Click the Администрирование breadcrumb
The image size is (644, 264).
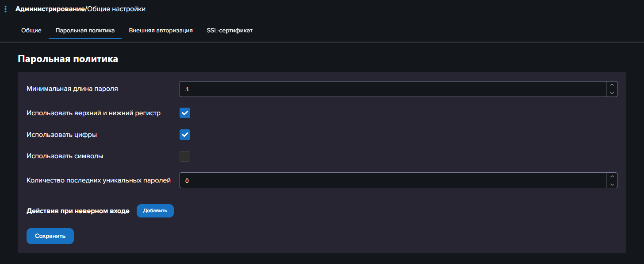50,9
